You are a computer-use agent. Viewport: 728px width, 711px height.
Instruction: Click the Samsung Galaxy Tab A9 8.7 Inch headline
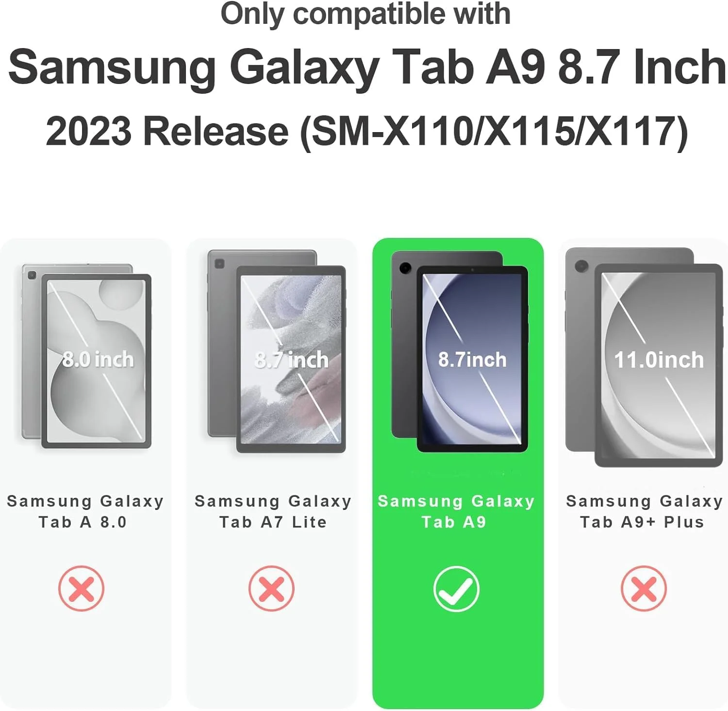pyautogui.click(x=367, y=68)
